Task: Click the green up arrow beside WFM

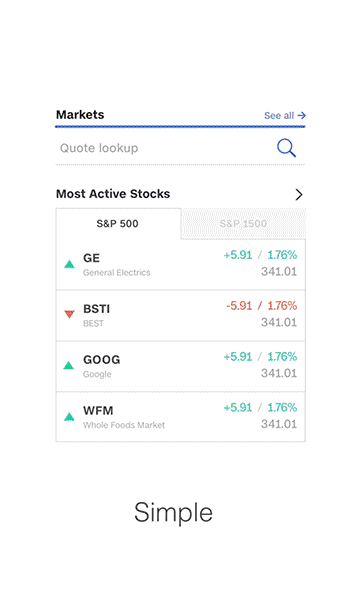Action: [x=69, y=416]
